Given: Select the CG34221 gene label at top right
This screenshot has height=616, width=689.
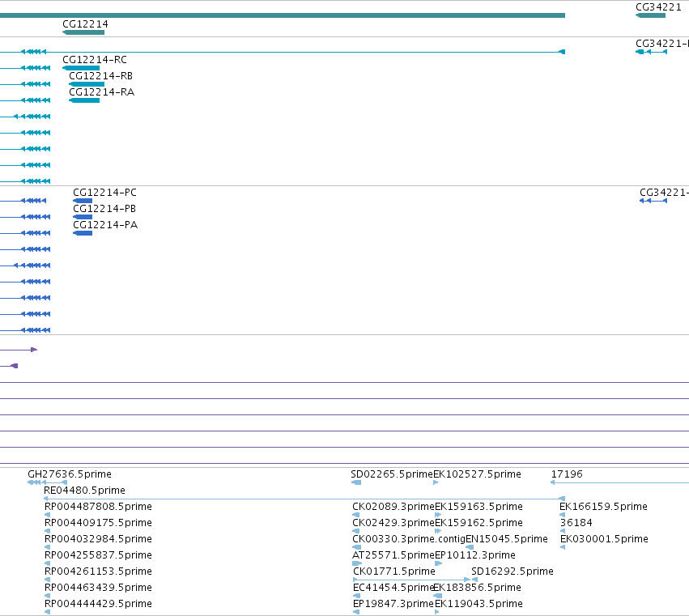Looking at the screenshot, I should pos(658,7).
